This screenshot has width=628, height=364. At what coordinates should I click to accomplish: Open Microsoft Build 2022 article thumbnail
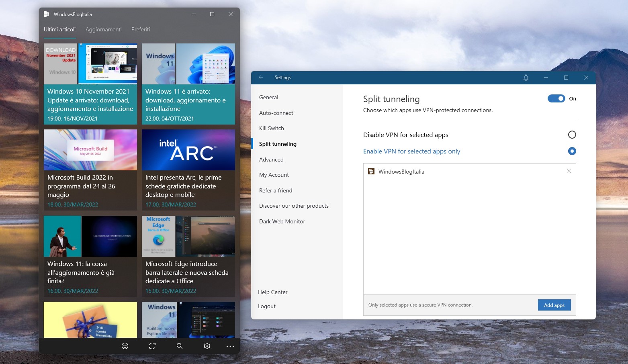[90, 150]
